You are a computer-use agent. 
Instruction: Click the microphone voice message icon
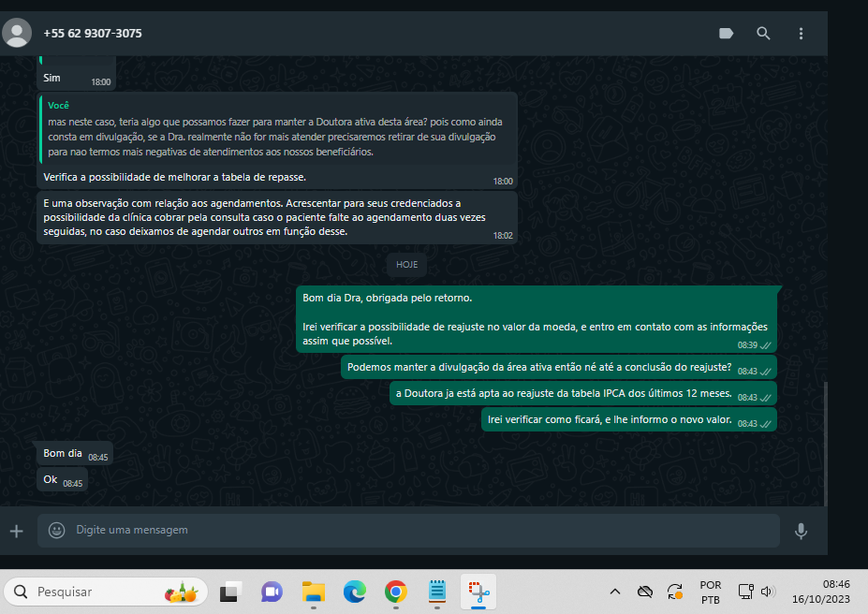801,531
